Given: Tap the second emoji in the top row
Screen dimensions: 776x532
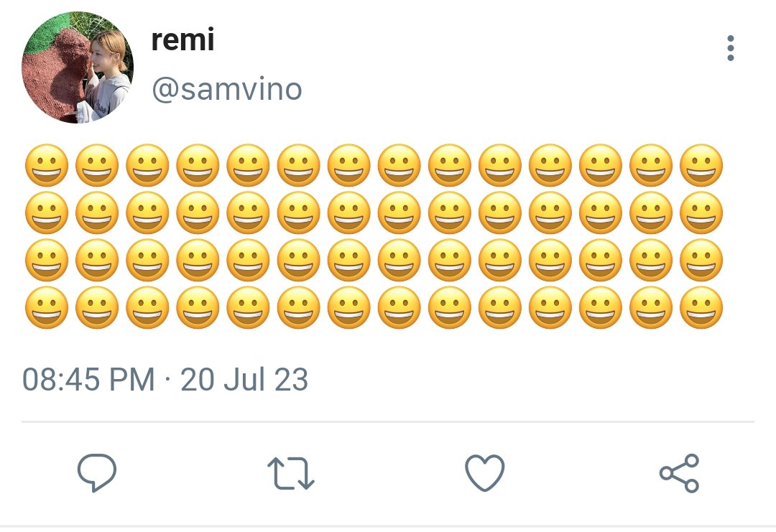Looking at the screenshot, I should 97,165.
